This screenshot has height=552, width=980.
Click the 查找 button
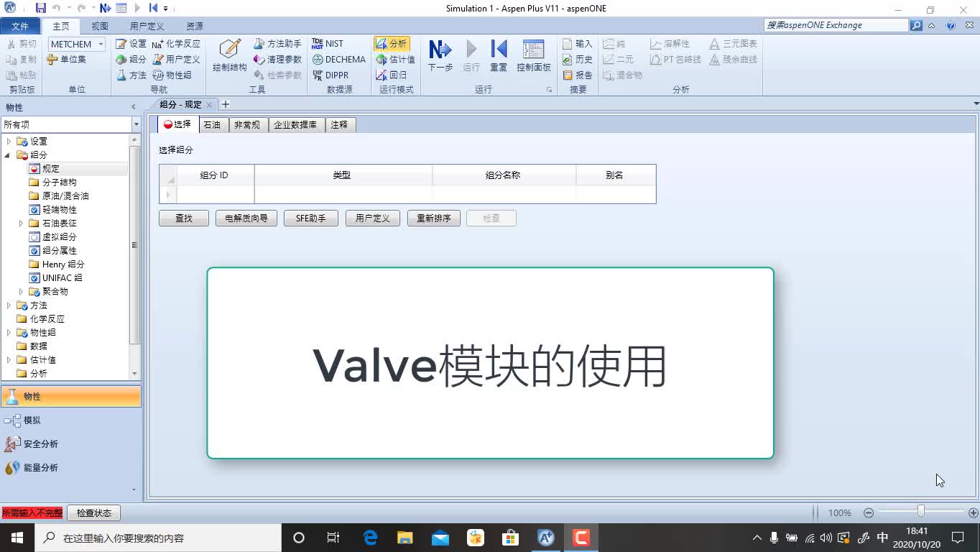(x=183, y=218)
